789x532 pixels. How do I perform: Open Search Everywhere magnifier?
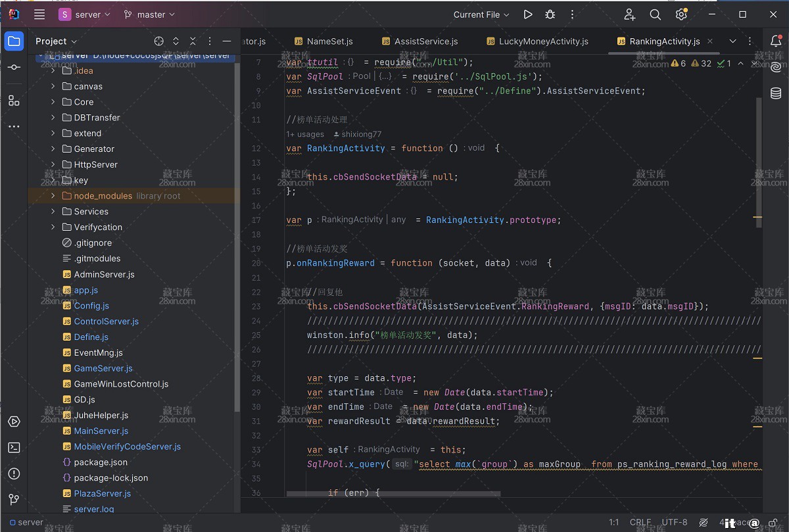click(655, 14)
